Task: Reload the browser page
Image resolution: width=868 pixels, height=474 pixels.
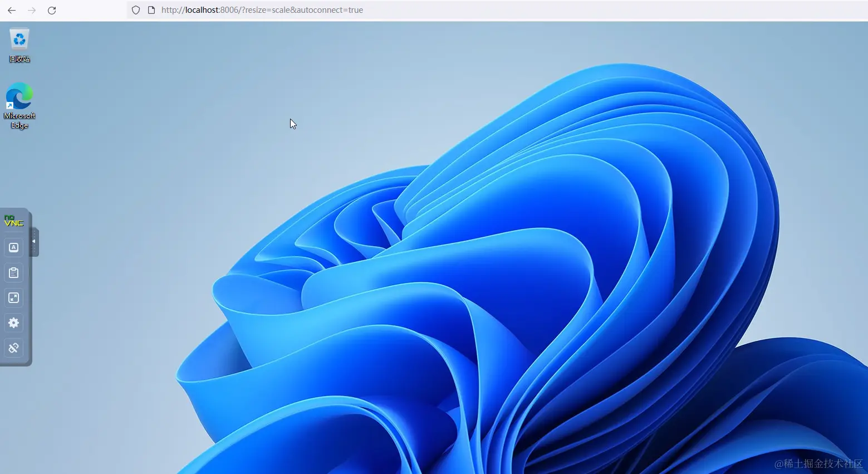Action: click(52, 10)
